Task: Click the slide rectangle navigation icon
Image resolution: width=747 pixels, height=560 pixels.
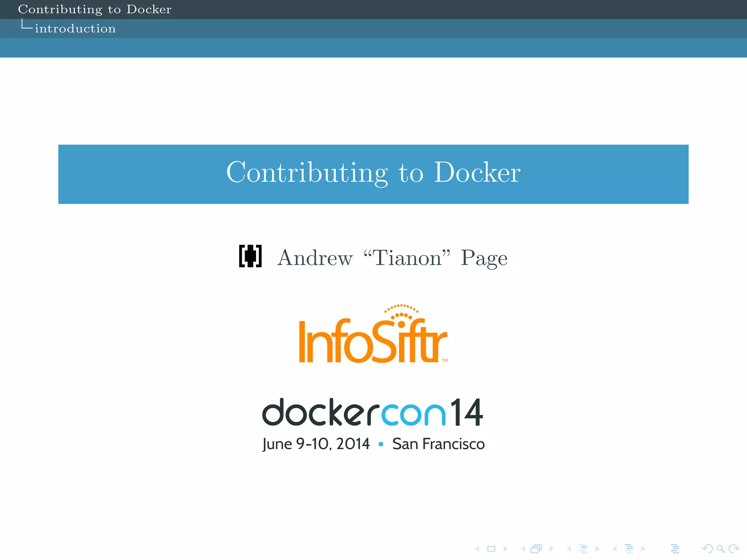Action: click(x=491, y=549)
